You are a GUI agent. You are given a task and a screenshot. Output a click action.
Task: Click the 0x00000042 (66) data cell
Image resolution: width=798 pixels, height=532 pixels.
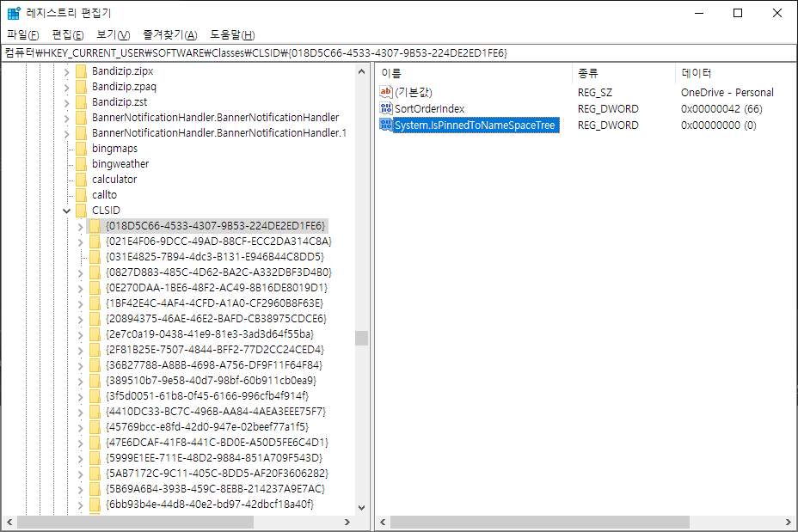tap(721, 109)
